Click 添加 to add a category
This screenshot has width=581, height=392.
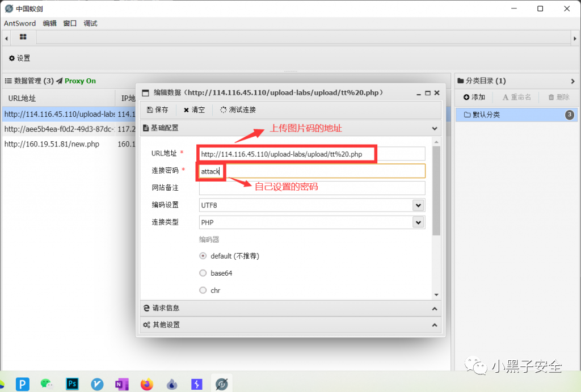(474, 97)
